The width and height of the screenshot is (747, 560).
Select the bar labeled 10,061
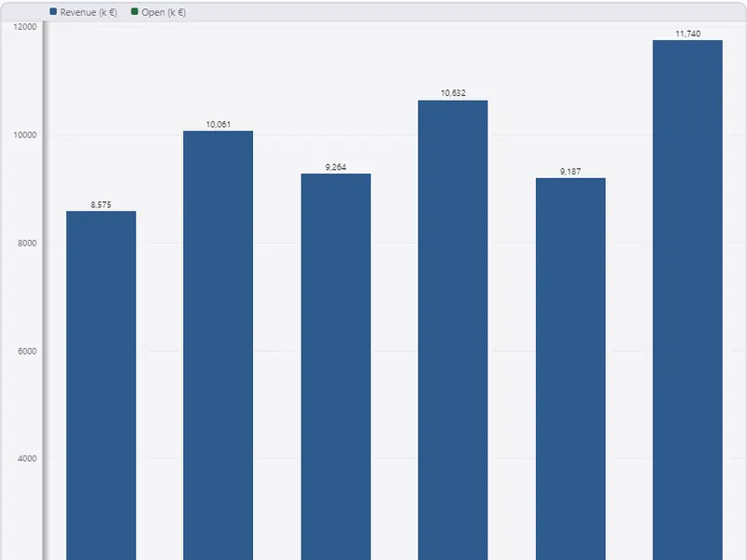(218, 345)
